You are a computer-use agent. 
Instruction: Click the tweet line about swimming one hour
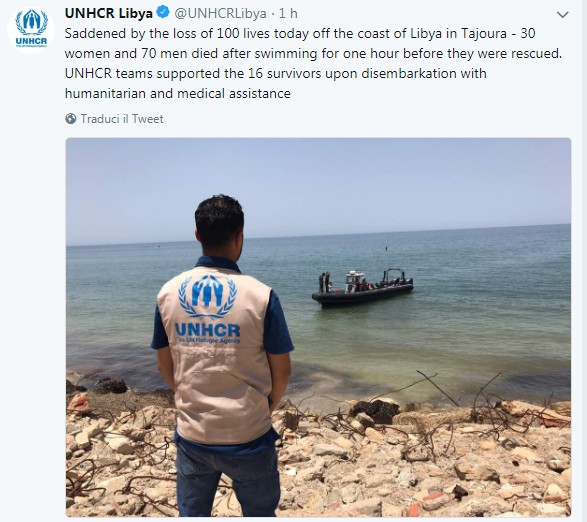[313, 54]
